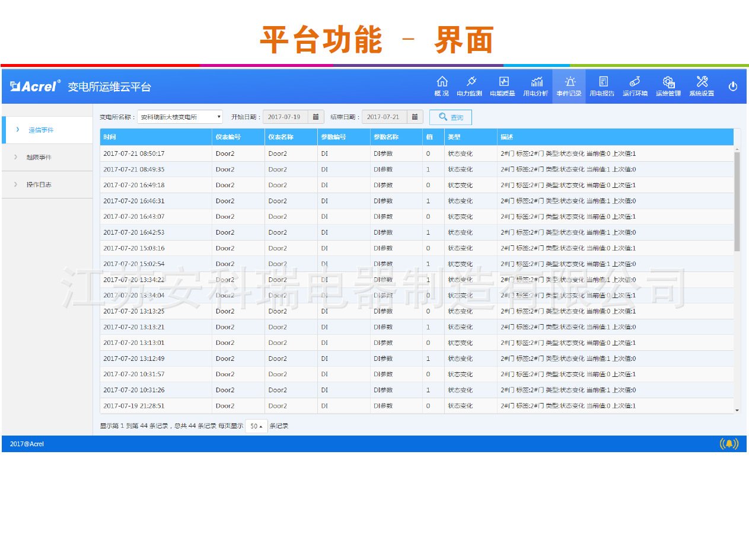Select row 2017-07-20 13:13:25
This screenshot has height=560, width=749.
[417, 311]
